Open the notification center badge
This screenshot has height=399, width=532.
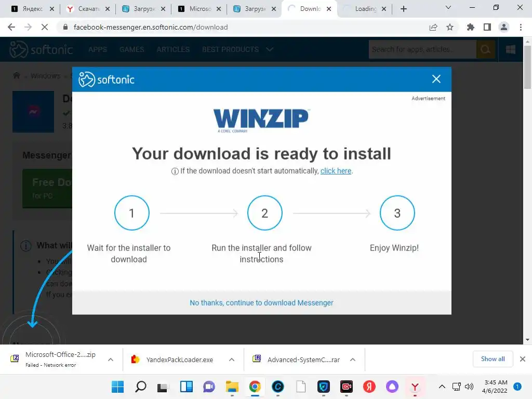click(517, 387)
